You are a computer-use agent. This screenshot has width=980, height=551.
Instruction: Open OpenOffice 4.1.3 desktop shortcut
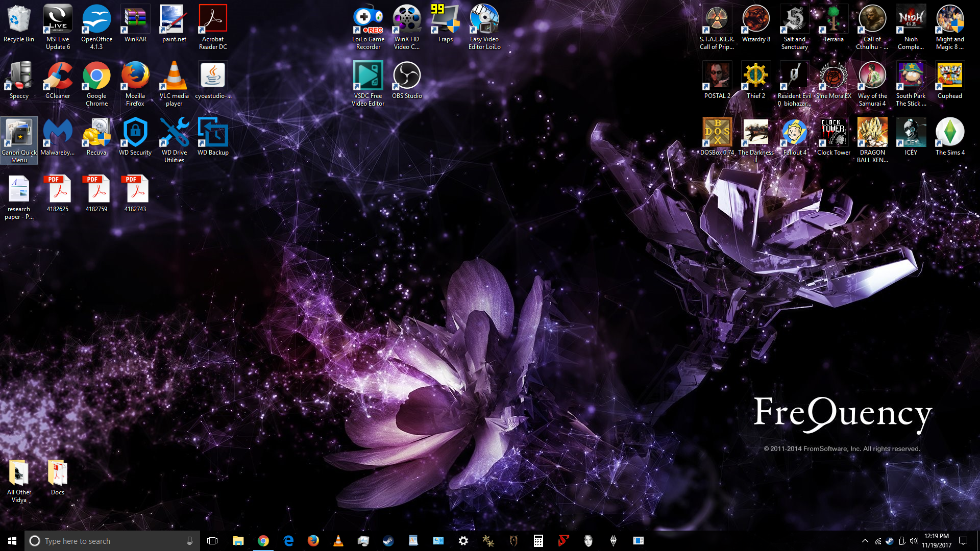click(96, 28)
